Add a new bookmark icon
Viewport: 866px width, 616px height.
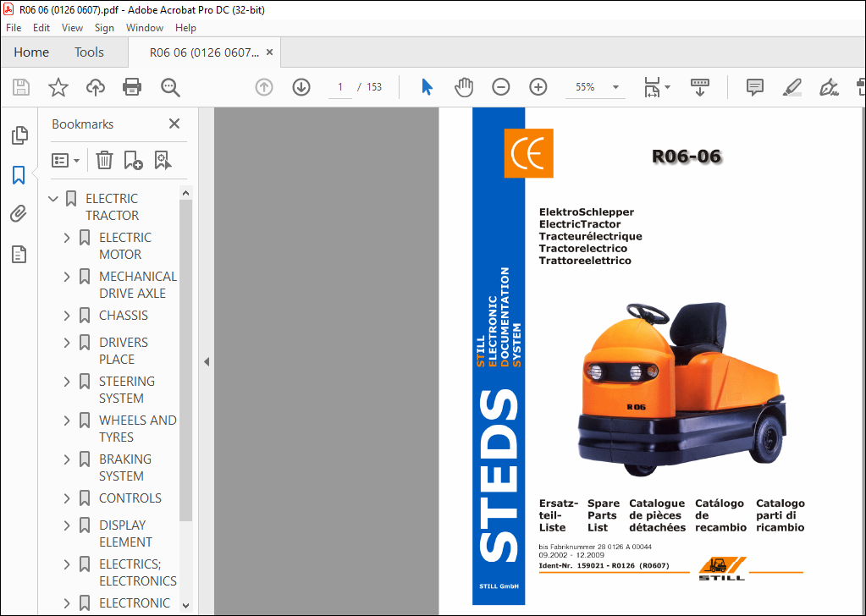(x=133, y=160)
